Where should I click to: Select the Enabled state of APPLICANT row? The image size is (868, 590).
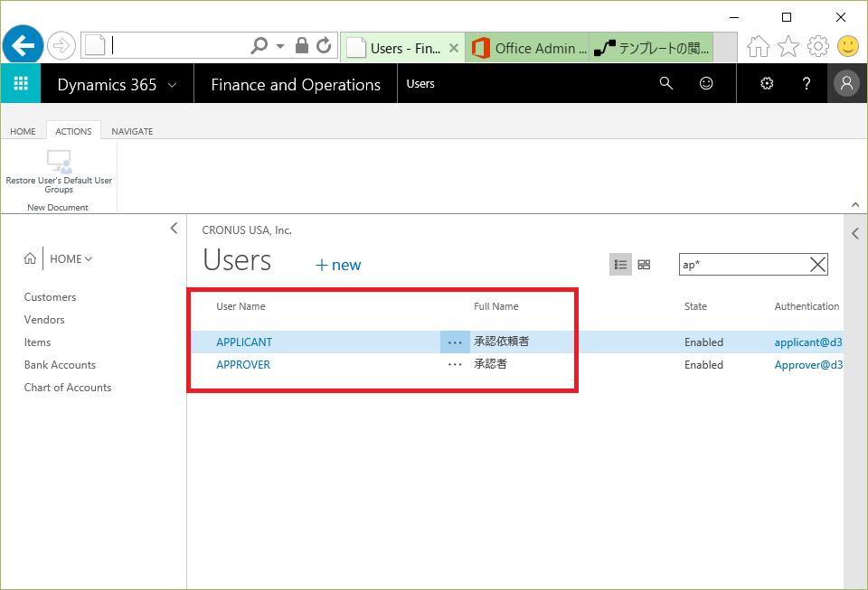[703, 342]
